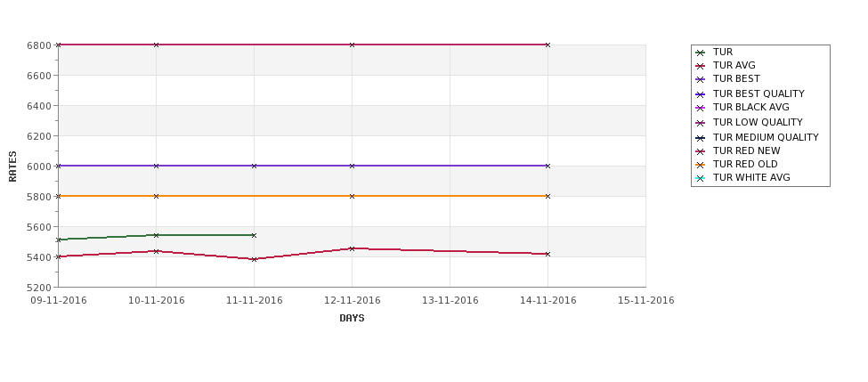Click the top line's point on 14-11-2016
This screenshot has height=382, width=868.
[x=548, y=45]
